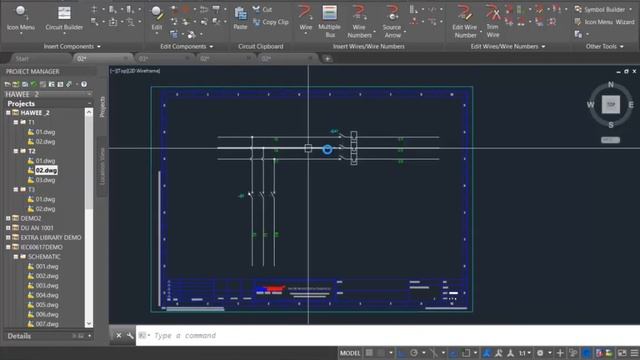
Task: Expand the Other Tools panel dropdown
Action: click(622, 47)
